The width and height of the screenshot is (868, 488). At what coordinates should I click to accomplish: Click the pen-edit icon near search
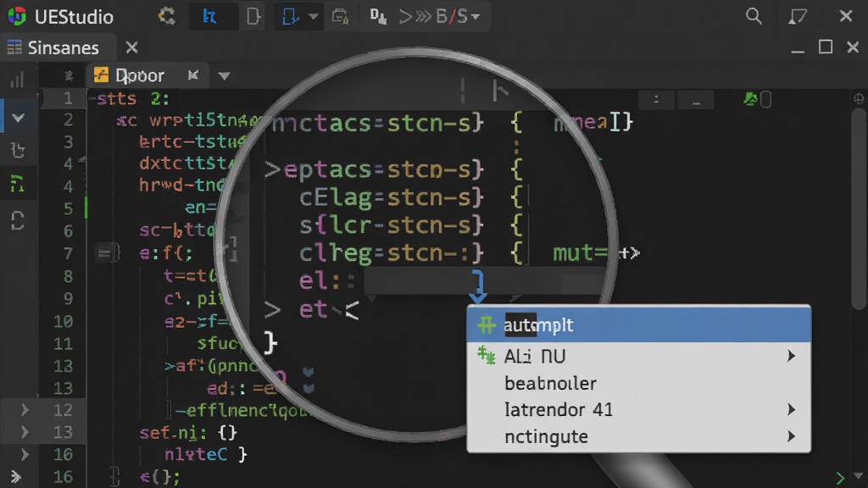[x=798, y=17]
